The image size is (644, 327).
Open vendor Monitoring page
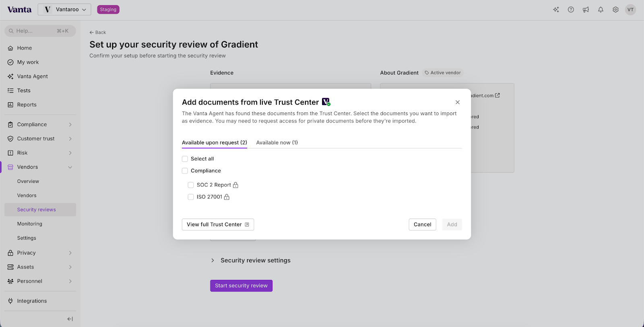pos(29,224)
